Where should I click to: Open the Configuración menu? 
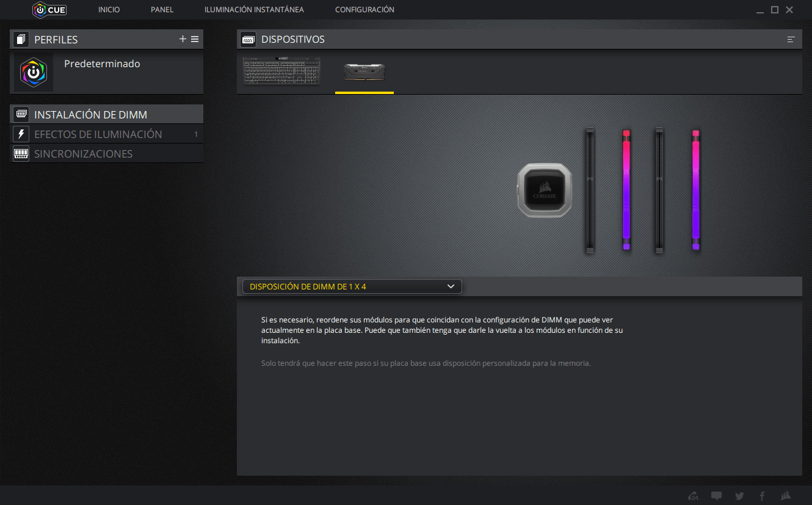pyautogui.click(x=364, y=10)
